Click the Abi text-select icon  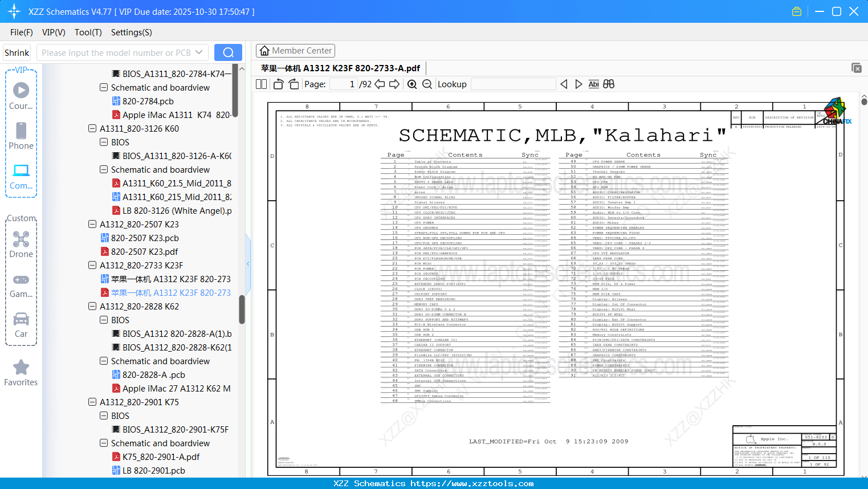593,84
